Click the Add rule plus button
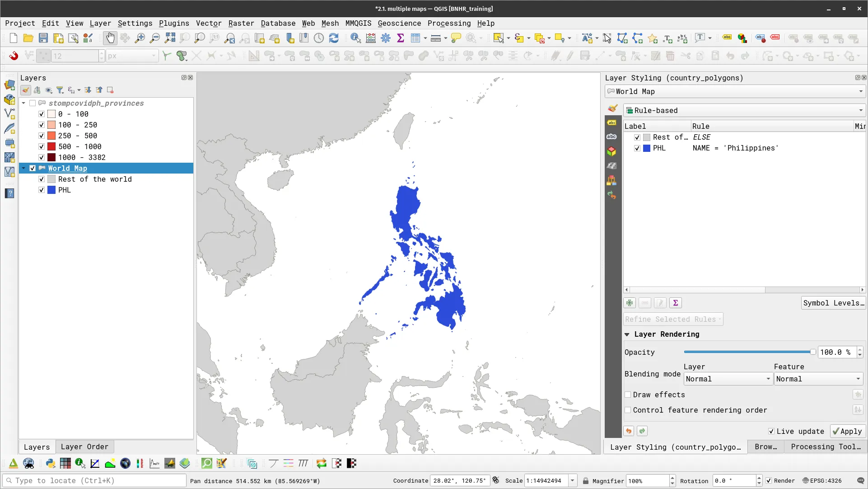Viewport: 868px width, 489px height. 630,303
